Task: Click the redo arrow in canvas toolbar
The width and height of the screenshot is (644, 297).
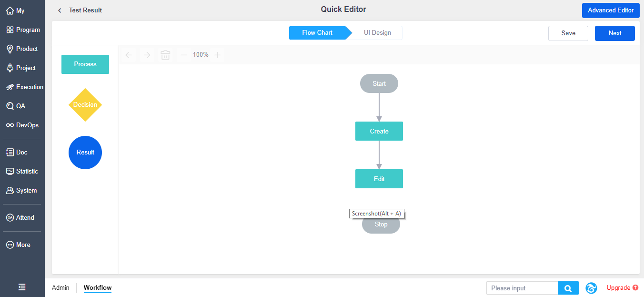Action: [147, 55]
